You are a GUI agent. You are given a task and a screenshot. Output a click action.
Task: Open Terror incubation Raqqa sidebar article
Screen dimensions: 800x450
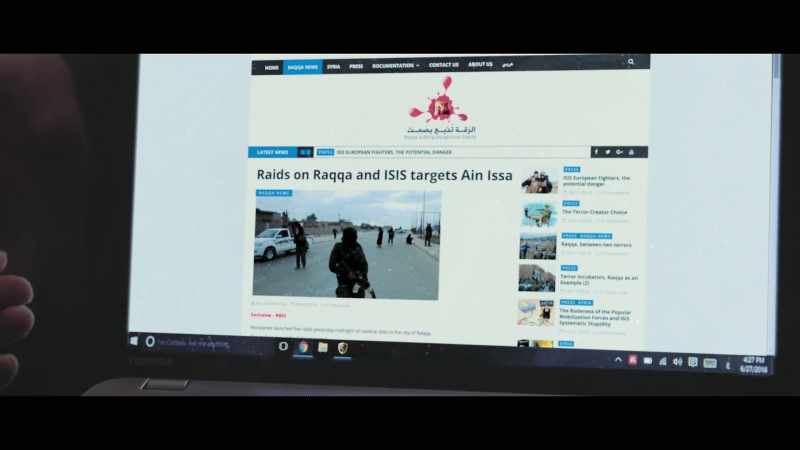pyautogui.click(x=598, y=280)
